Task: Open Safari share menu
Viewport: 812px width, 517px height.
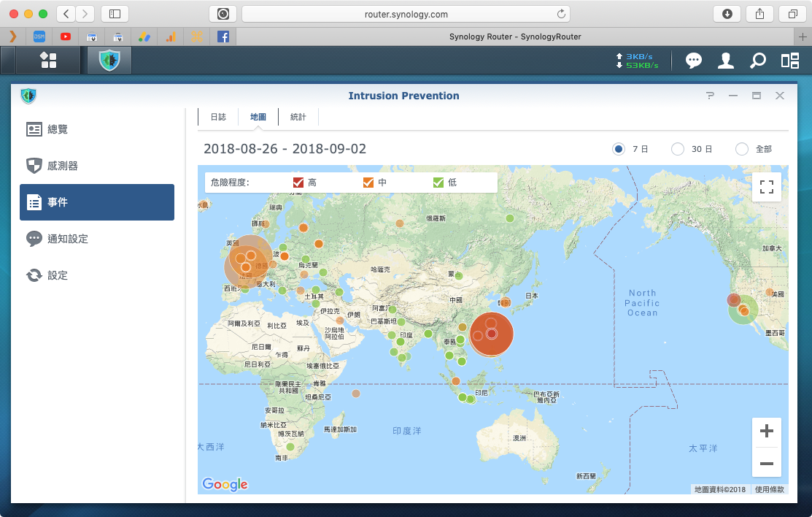Action: click(759, 14)
